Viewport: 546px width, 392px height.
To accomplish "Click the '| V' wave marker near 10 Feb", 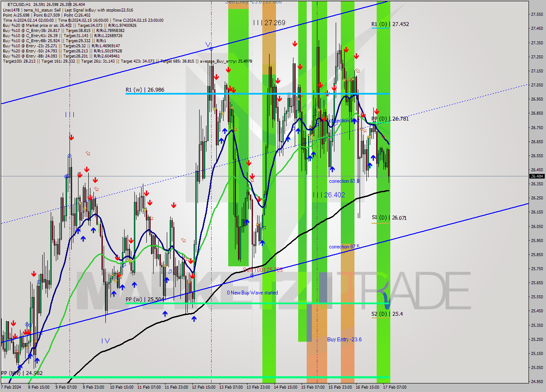I will 106,341.
